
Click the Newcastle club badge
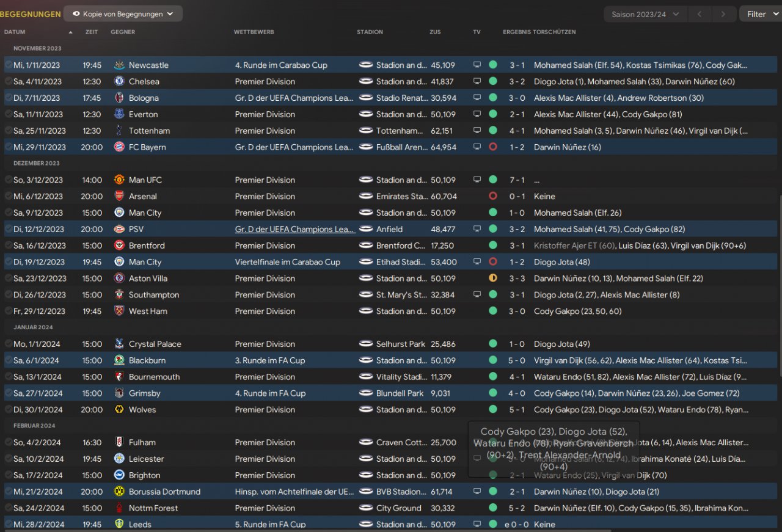coord(119,65)
